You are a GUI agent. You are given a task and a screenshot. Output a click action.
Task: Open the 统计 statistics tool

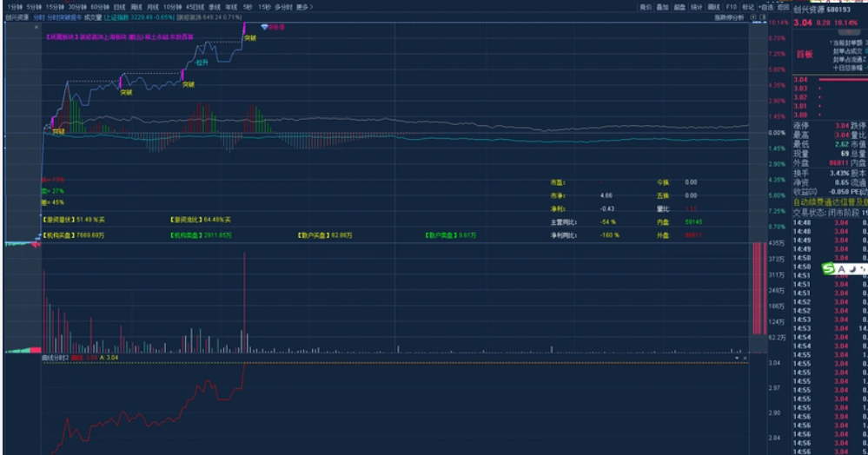coord(696,6)
